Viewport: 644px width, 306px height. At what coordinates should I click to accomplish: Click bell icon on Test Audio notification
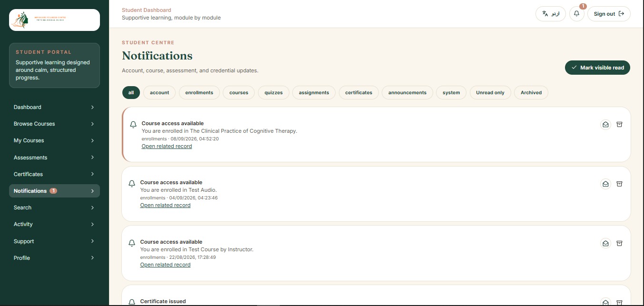(x=132, y=184)
